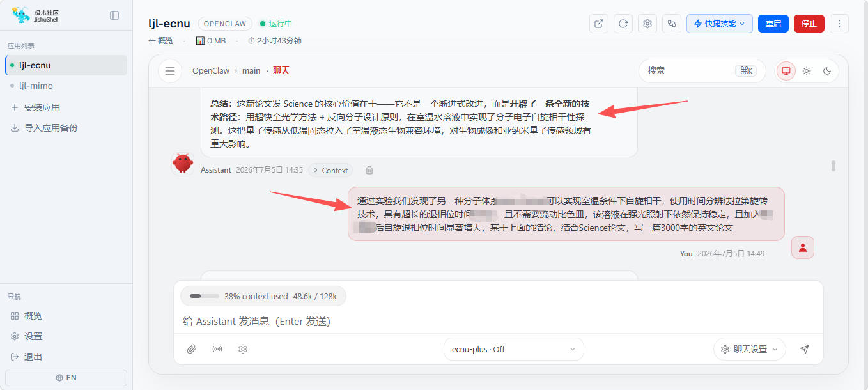Switch to the dark theme moon icon
Screen dimensions: 868x390
tap(827, 71)
